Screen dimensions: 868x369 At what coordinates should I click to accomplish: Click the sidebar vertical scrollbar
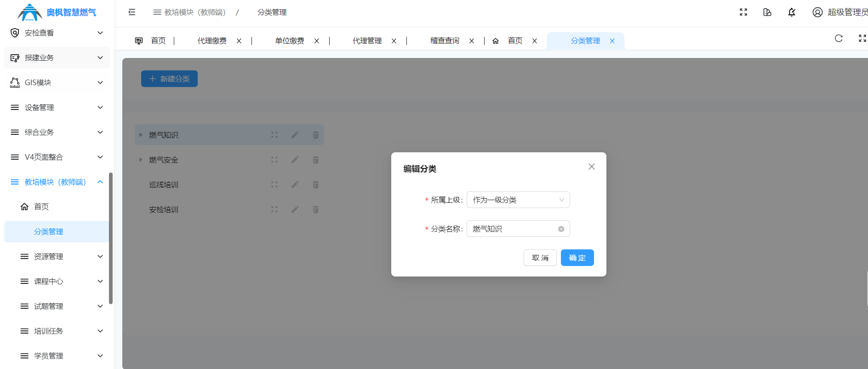tap(111, 238)
